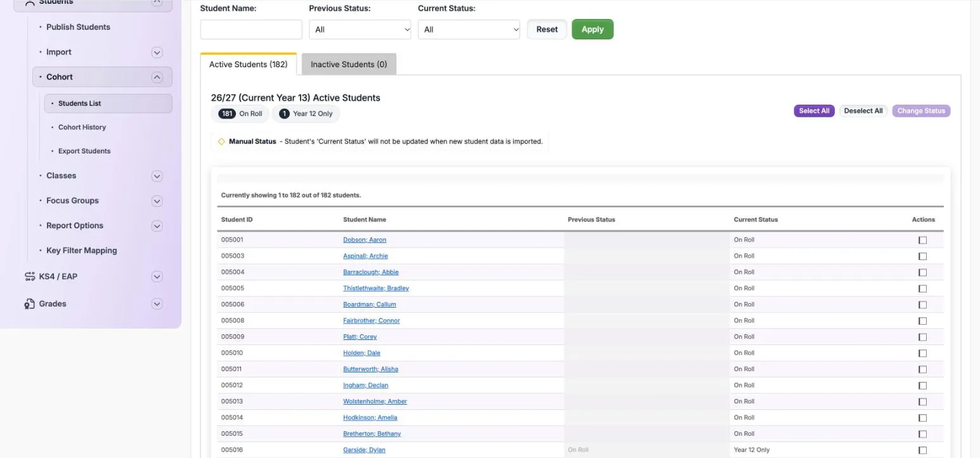Viewport: 980px width, 458px height.
Task: Expand the Report Options chevron
Action: click(157, 226)
